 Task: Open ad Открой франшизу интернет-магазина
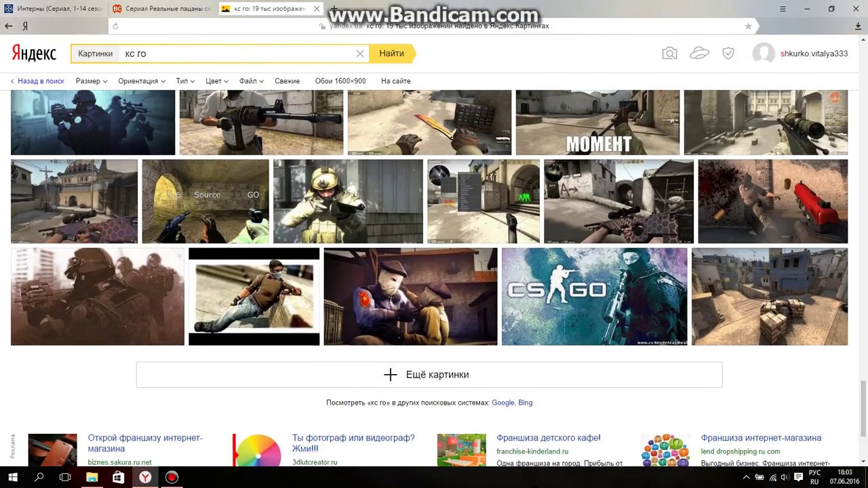pyautogui.click(x=145, y=443)
